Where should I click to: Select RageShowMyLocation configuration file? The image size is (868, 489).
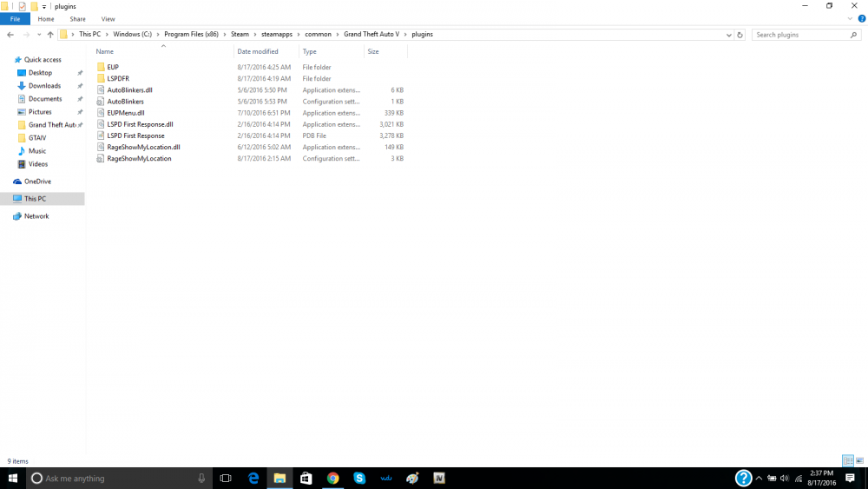click(139, 158)
